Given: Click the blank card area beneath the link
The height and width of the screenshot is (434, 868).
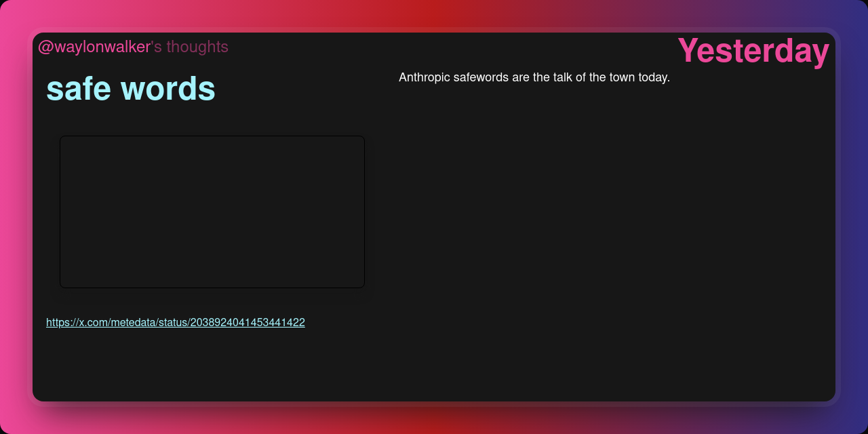Looking at the screenshot, I should [x=203, y=366].
